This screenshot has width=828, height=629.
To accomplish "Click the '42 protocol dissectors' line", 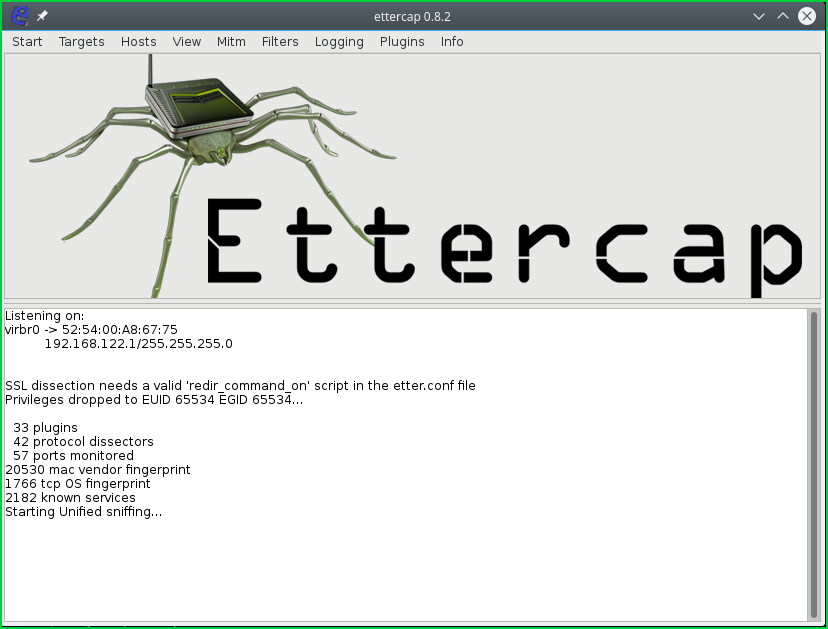I will 83,442.
